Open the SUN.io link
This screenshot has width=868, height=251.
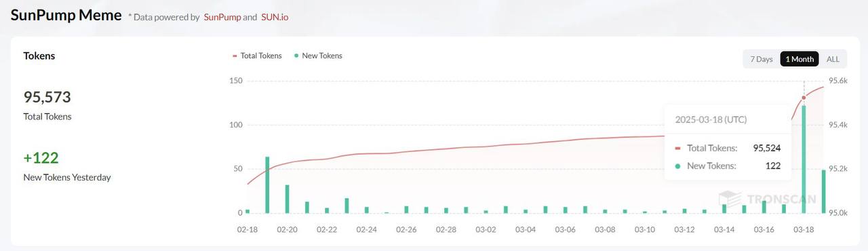(275, 17)
